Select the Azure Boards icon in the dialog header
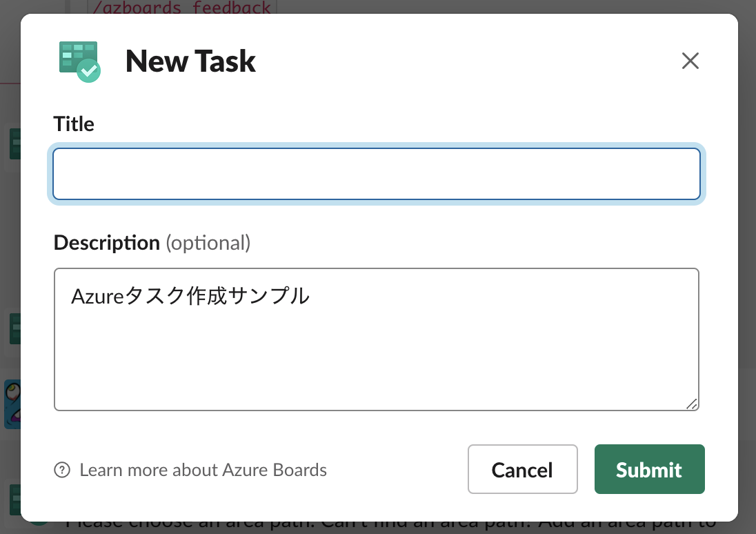The width and height of the screenshot is (756, 534). coord(79,61)
